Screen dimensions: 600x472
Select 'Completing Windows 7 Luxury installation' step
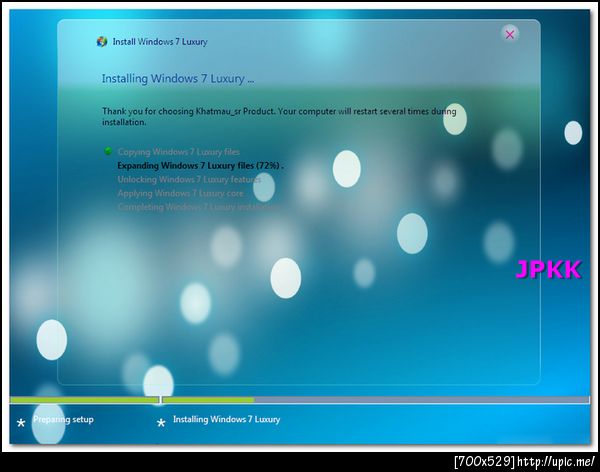199,207
